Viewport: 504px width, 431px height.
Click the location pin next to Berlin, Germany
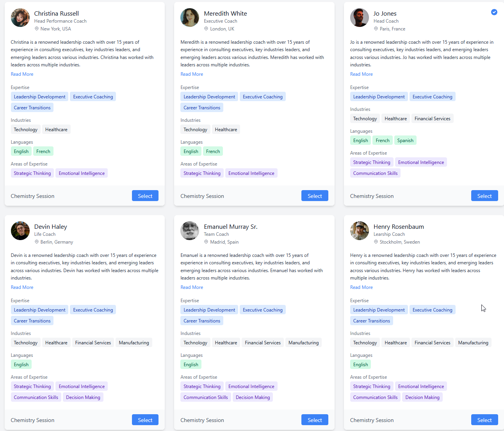click(37, 242)
